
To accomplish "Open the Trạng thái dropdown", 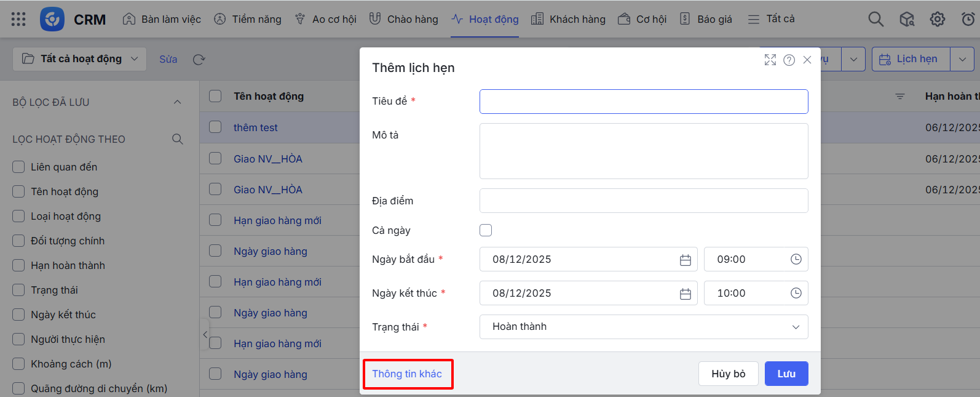I will point(643,327).
